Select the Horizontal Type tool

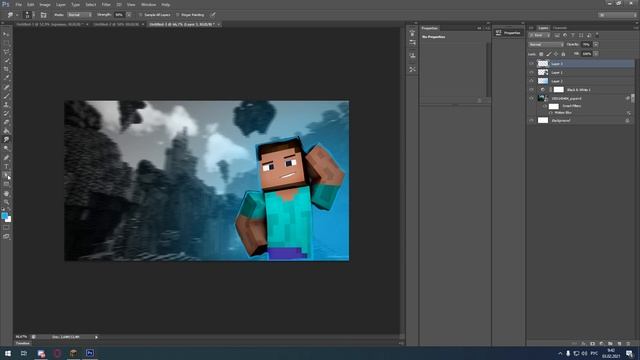click(6, 167)
